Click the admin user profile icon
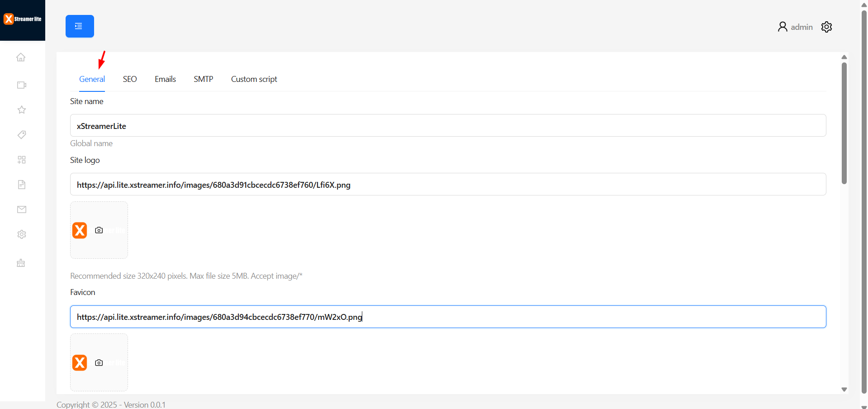Image resolution: width=868 pixels, height=409 pixels. point(783,27)
